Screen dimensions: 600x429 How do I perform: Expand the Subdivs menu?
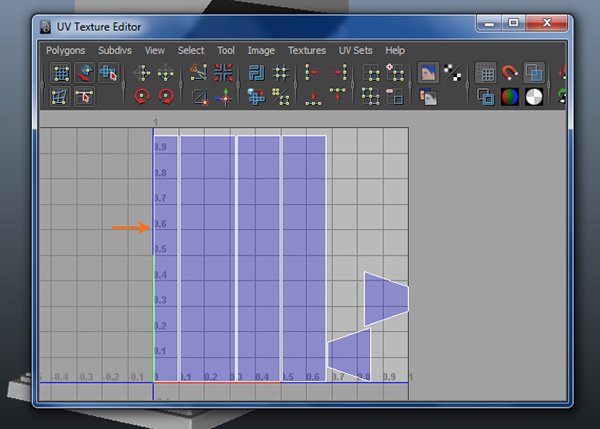115,50
